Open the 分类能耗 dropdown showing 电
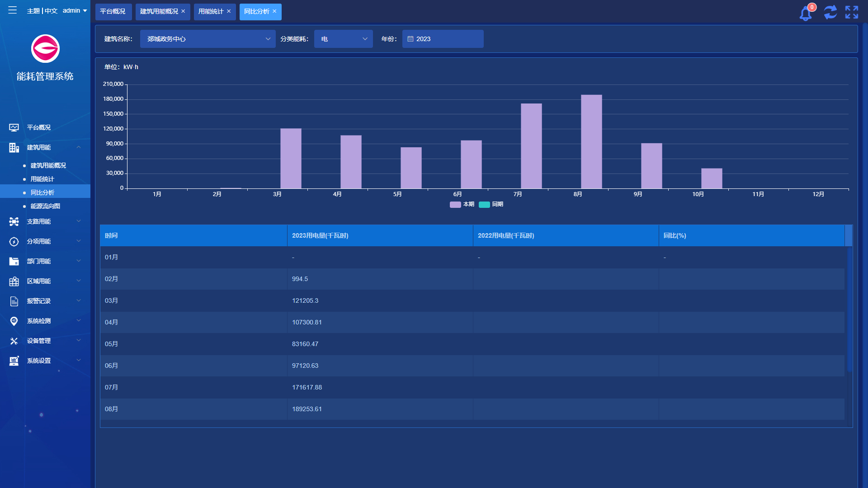This screenshot has height=488, width=868. pyautogui.click(x=343, y=39)
